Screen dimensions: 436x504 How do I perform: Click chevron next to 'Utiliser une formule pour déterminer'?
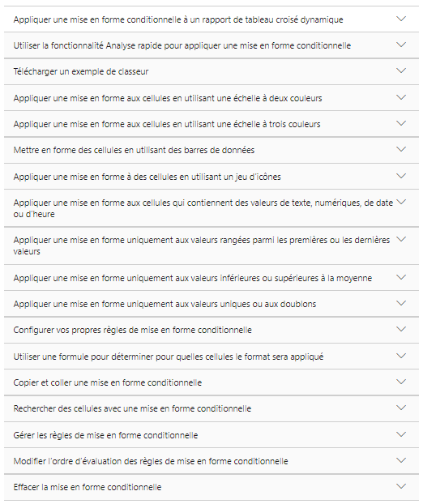[401, 357]
